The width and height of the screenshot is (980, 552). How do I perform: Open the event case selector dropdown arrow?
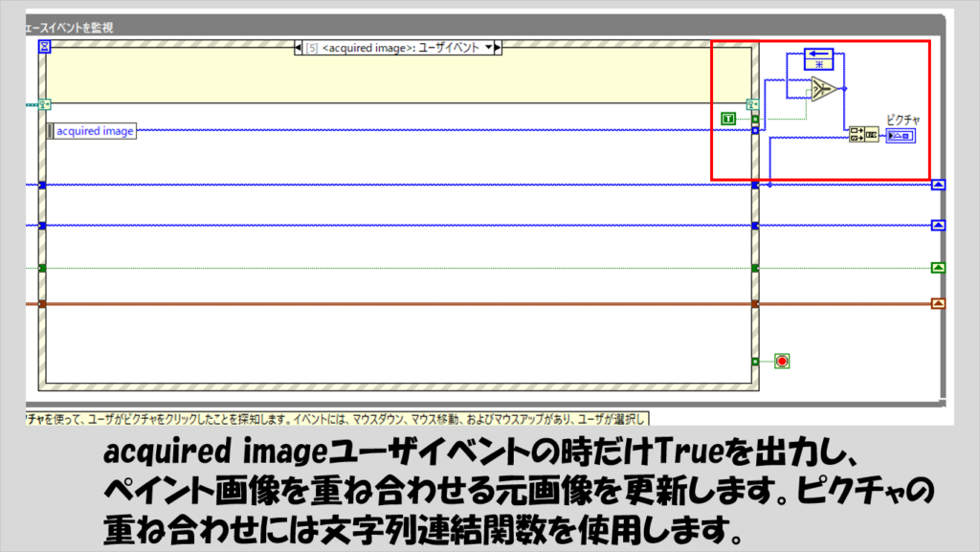(489, 47)
